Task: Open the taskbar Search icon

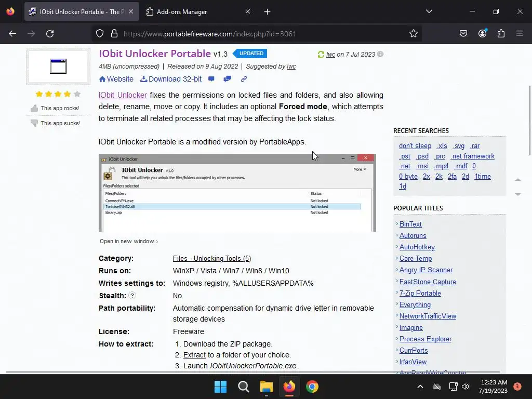Action: coord(243,387)
